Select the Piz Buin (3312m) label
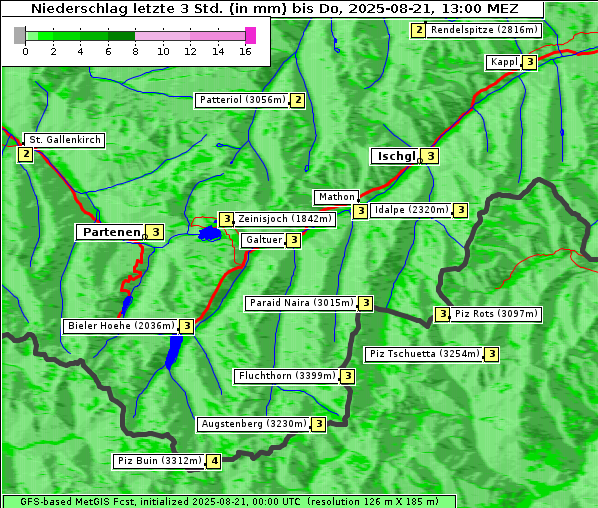Viewport: 598px width, 508px height. [159, 461]
